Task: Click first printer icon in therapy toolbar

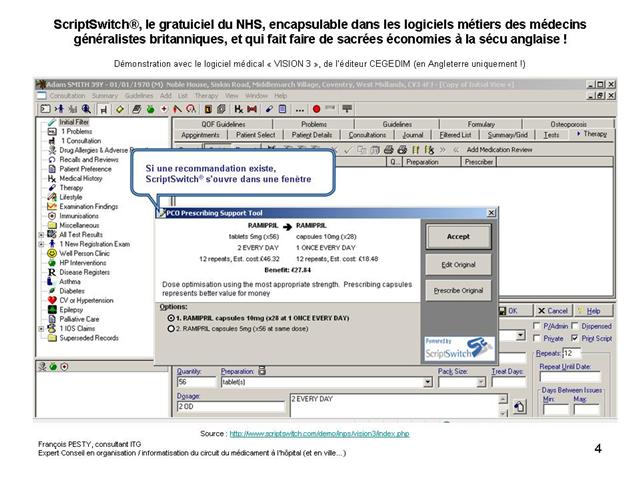Action: pos(389,150)
